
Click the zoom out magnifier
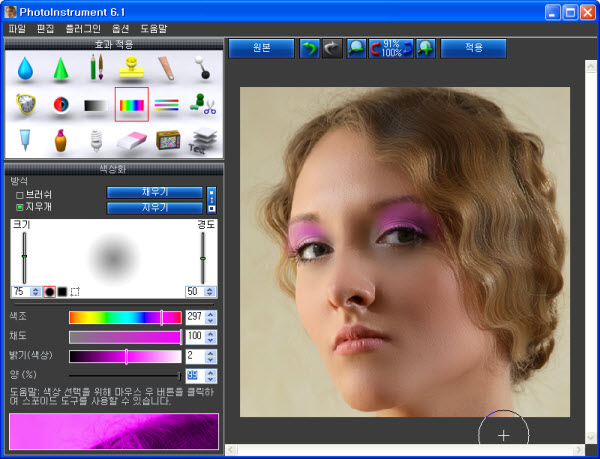click(x=356, y=48)
